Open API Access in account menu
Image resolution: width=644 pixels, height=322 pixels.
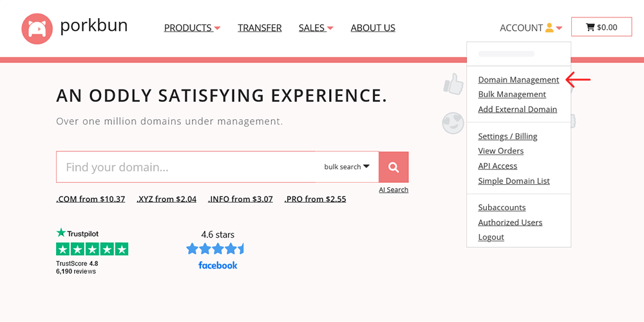497,166
